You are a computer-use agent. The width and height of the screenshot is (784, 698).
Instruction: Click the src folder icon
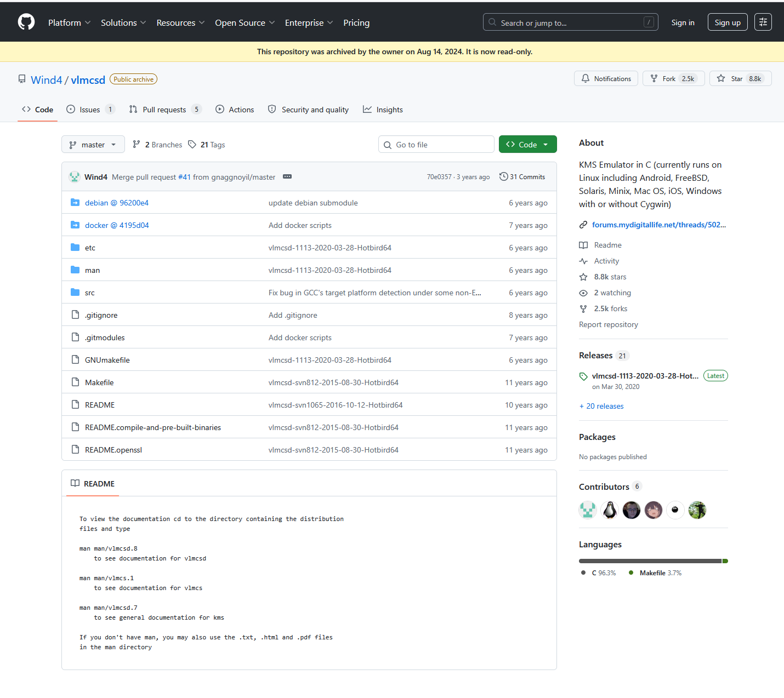tap(75, 293)
